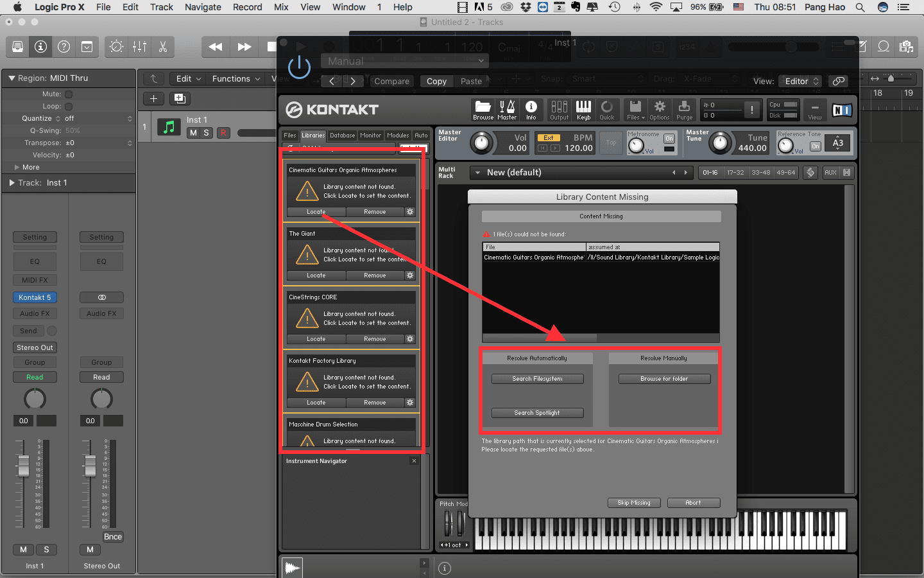Click the Kontakt View minimize icon
This screenshot has width=924, height=578.
click(814, 110)
